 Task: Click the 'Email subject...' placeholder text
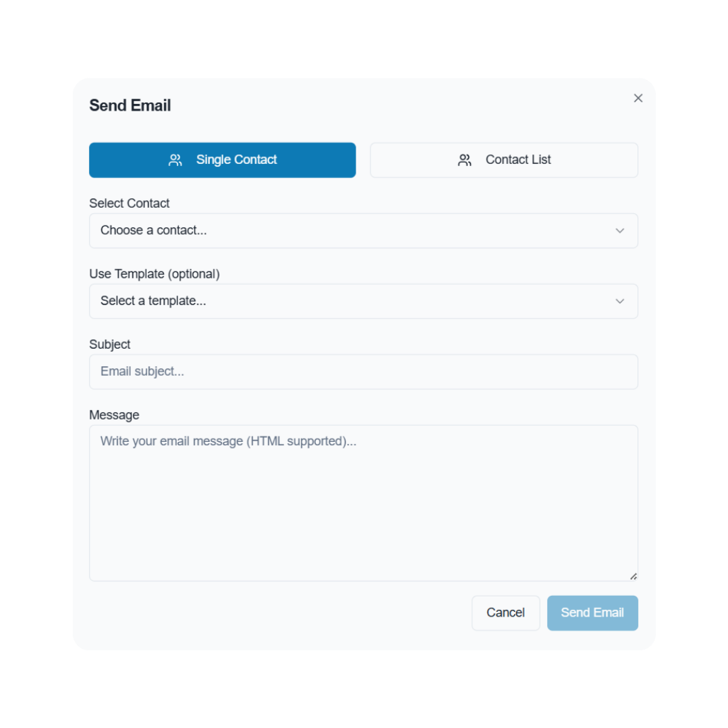[142, 372]
